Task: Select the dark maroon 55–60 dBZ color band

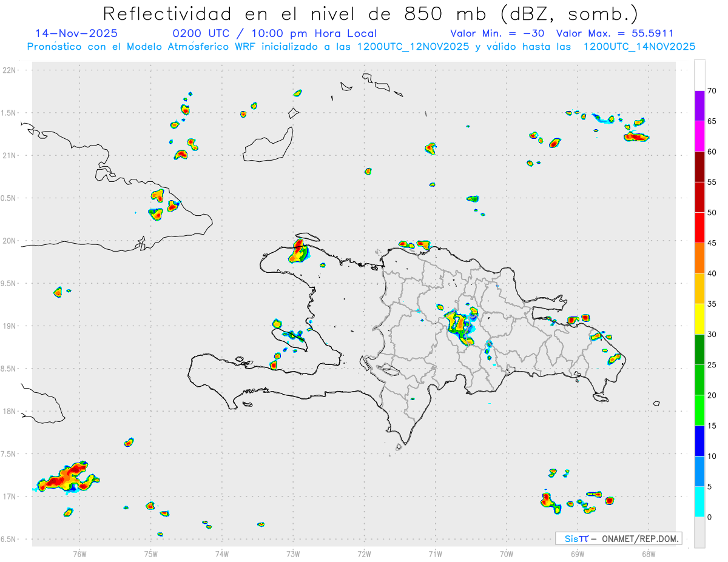Action: 699,167
